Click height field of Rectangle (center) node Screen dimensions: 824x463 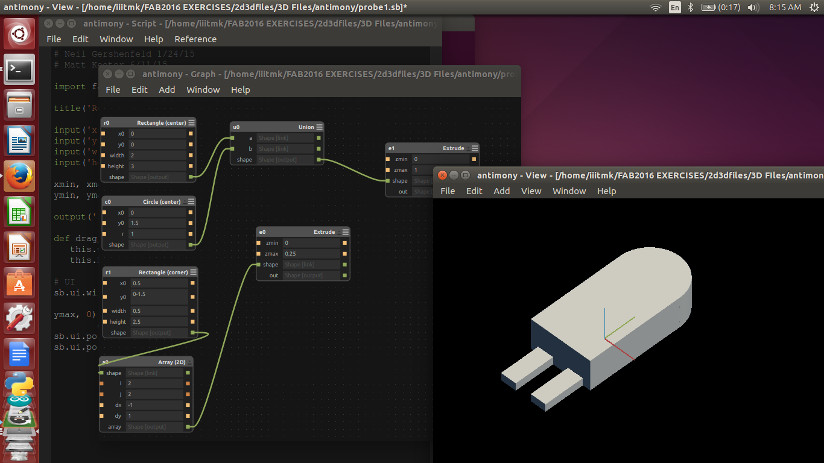click(x=157, y=166)
